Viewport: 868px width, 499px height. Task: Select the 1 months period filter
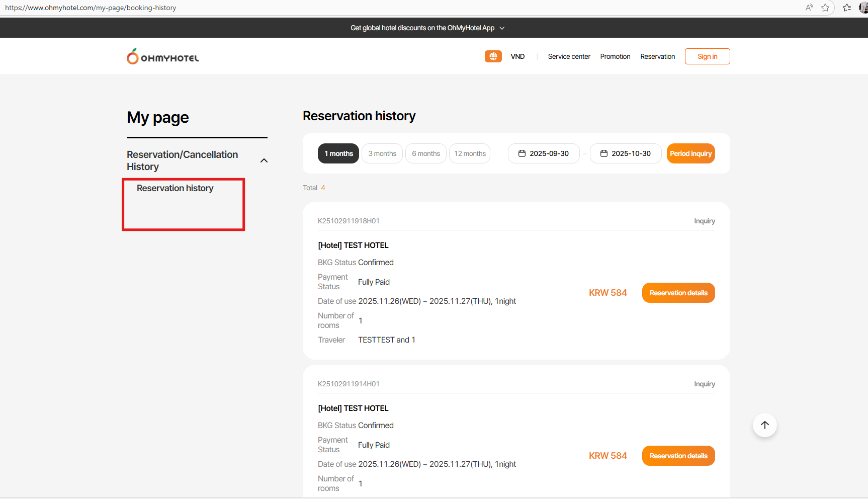(x=338, y=153)
